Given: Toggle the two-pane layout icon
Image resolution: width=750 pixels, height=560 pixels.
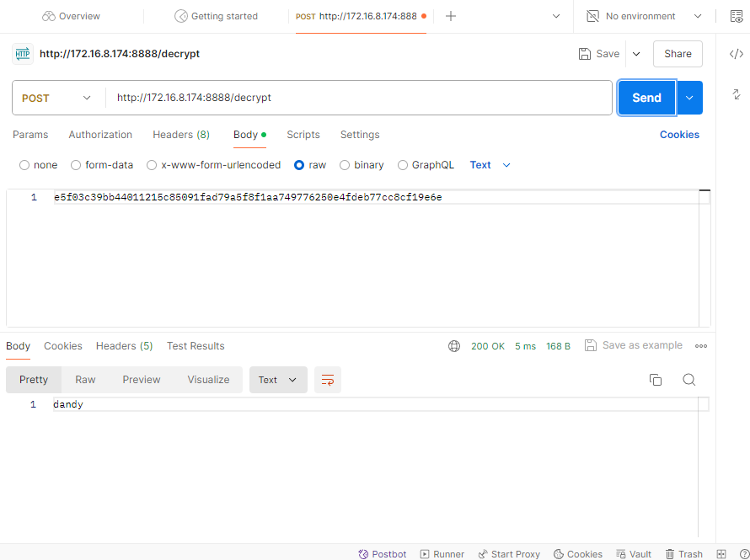Looking at the screenshot, I should click(721, 554).
